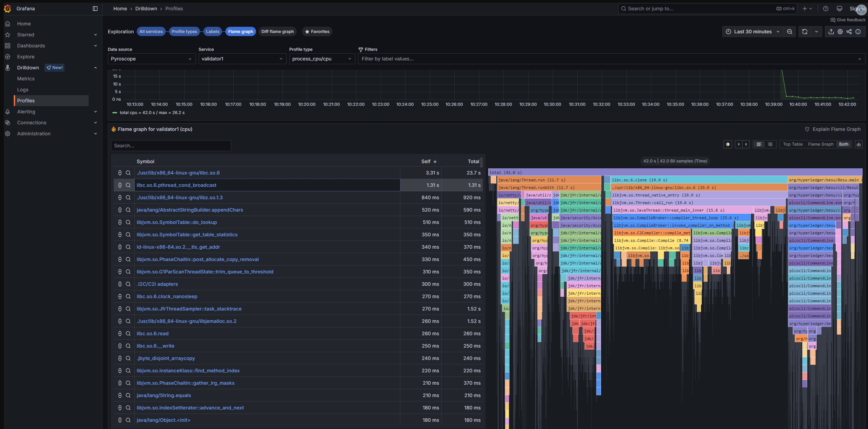Image resolution: width=868 pixels, height=429 pixels.
Task: Collapse the Drilldown sidebar section chevron
Action: pyautogui.click(x=96, y=68)
